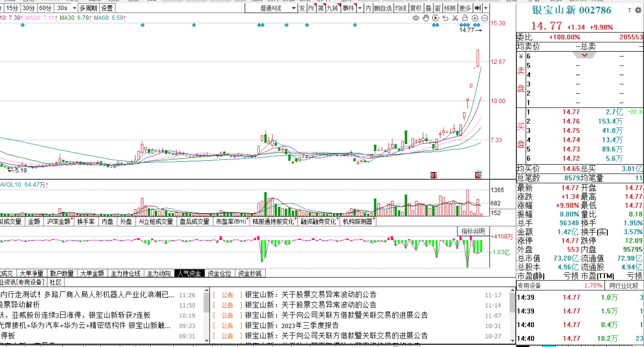Click the PK compare toolbar button
The width and height of the screenshot is (644, 347).
(311, 8)
